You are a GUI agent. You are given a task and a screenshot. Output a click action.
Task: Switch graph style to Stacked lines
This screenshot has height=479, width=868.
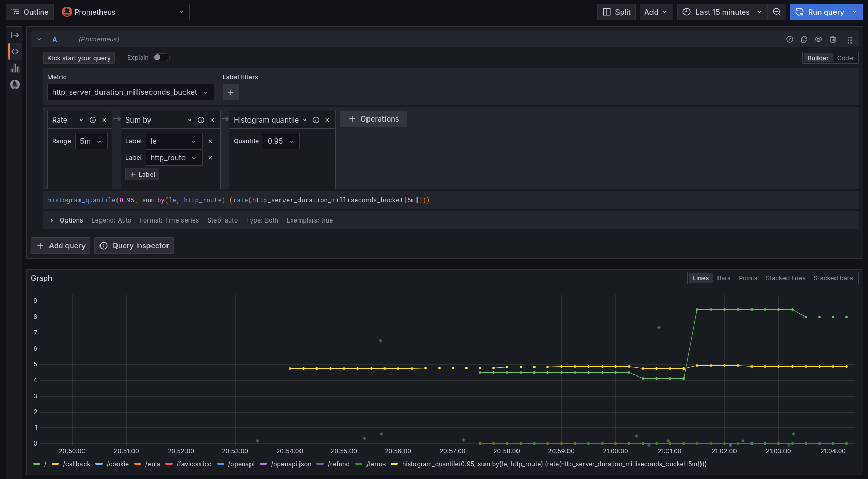(x=784, y=278)
